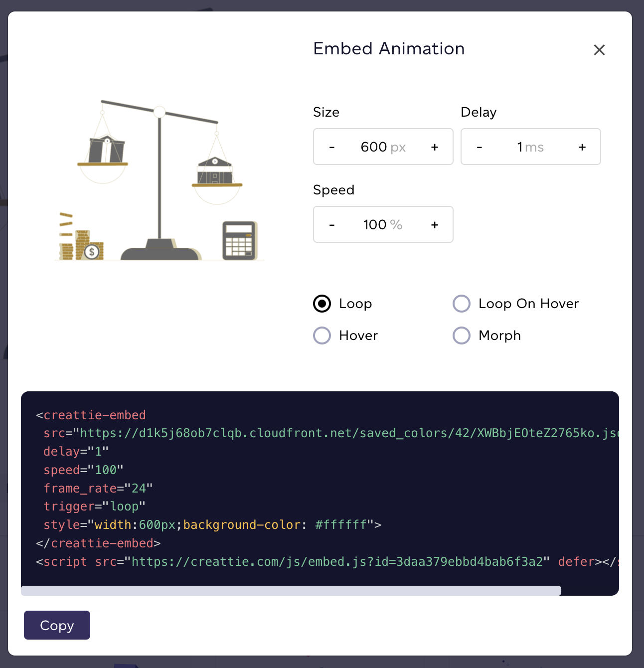
Task: Select the Morph trigger option
Action: (x=462, y=335)
